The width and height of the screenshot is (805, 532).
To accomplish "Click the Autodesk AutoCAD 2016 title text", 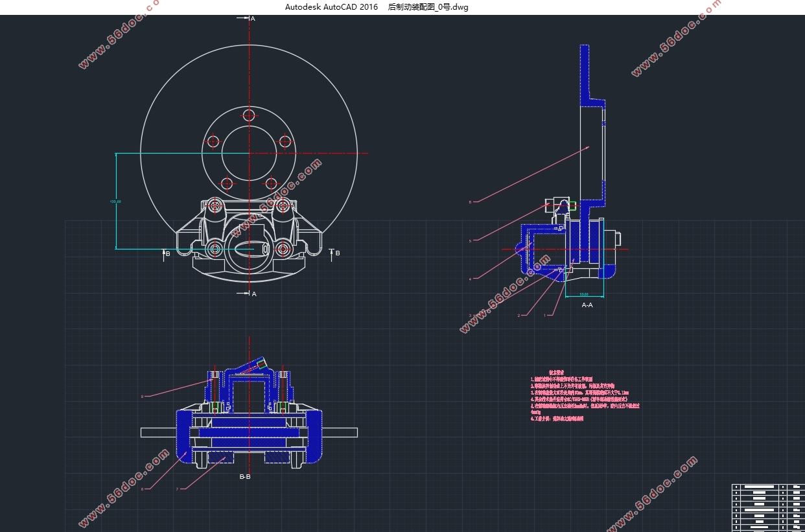I will coord(331,7).
